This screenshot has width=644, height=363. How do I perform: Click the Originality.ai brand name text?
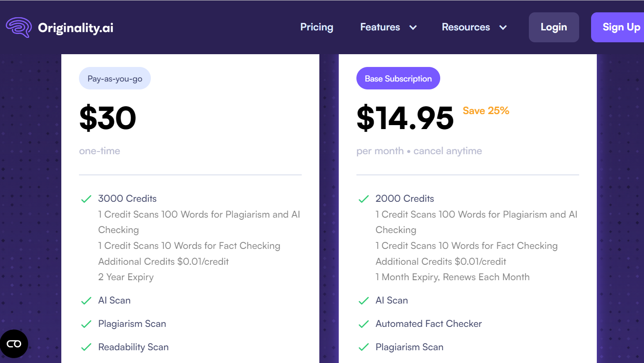tap(75, 28)
